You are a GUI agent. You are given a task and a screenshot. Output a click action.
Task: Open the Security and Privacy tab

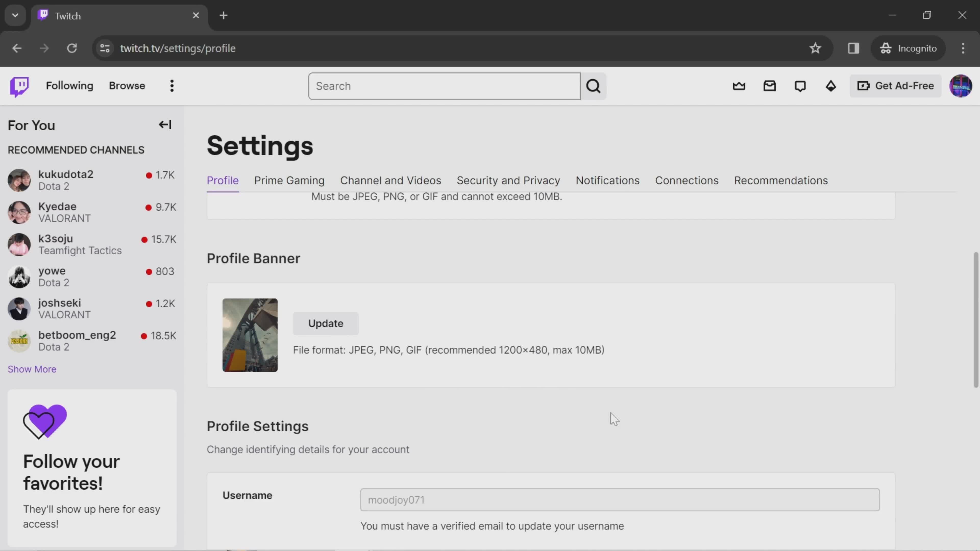pos(508,180)
